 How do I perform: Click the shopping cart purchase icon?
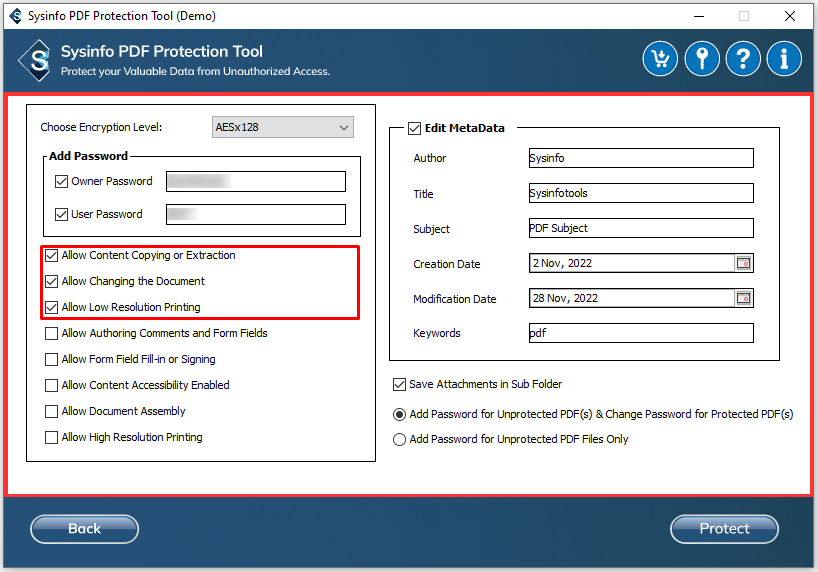click(x=660, y=58)
